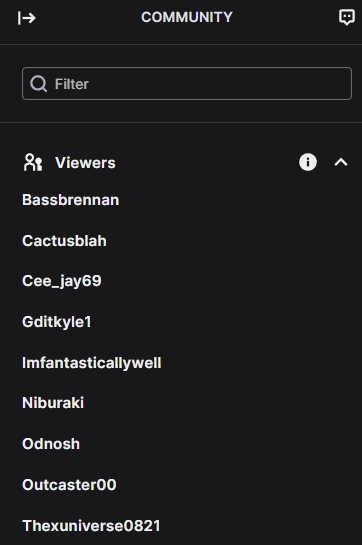Select viewer Outcaster00
Screen dimensions: 362x545
(x=69, y=485)
